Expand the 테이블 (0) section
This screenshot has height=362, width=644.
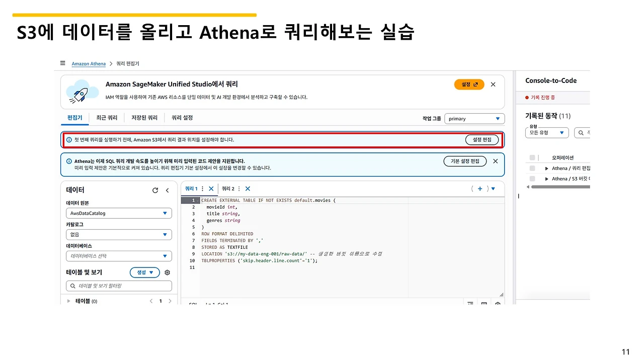tap(69, 301)
